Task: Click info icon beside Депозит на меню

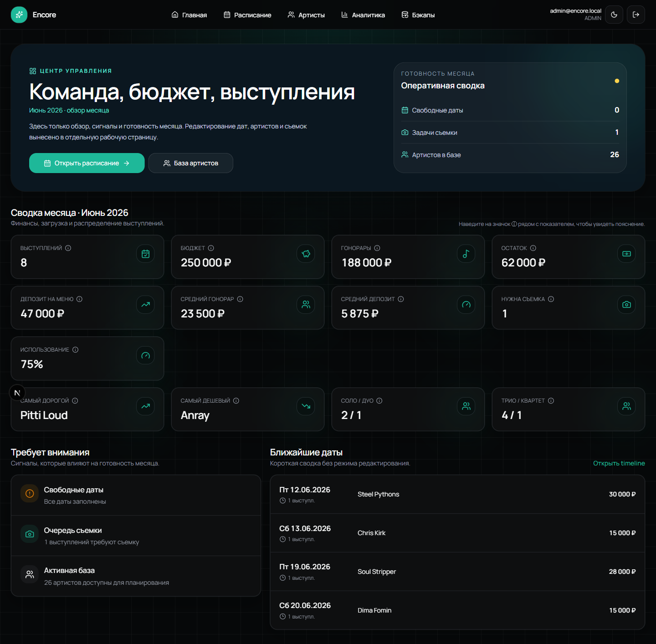Action: [x=79, y=299]
